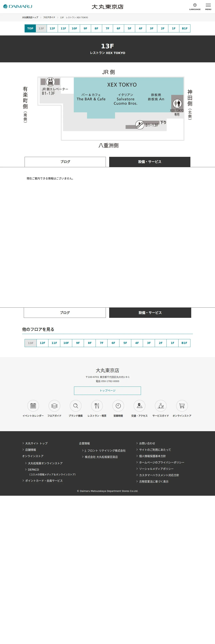
Task: Open 店舗情報 footer link
Action: click(30, 450)
